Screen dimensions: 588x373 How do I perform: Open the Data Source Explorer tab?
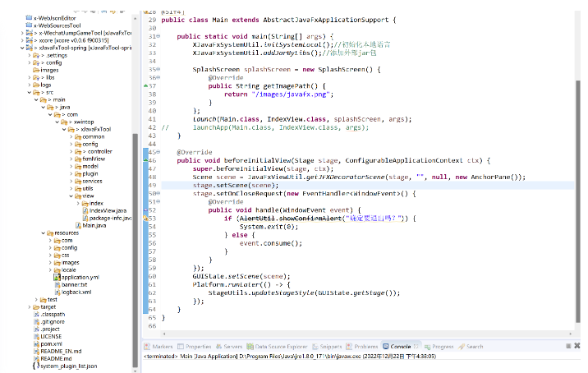click(277, 347)
